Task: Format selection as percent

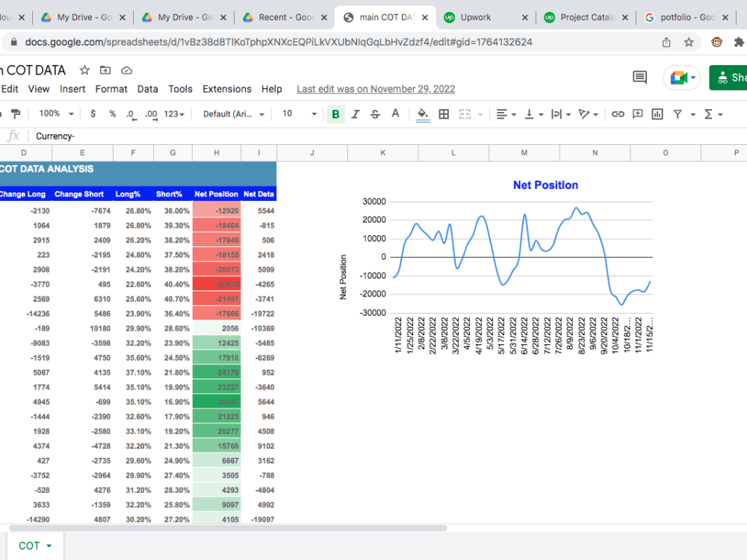Action: (x=113, y=113)
